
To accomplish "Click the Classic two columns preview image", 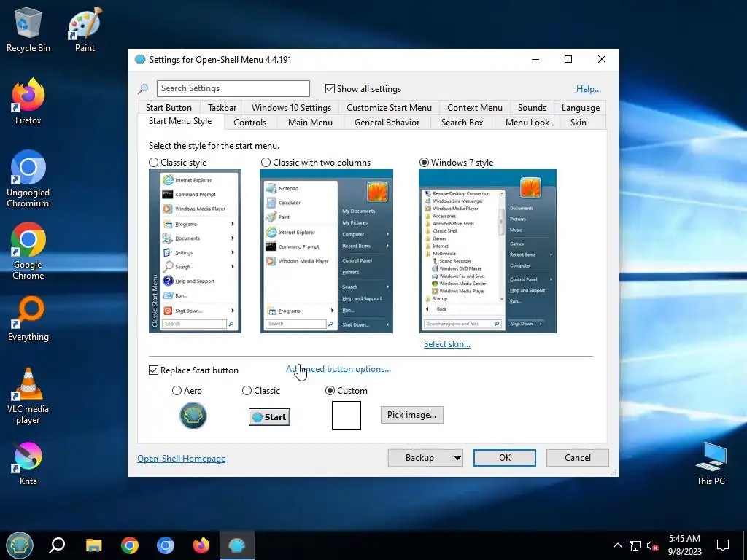I will [326, 251].
